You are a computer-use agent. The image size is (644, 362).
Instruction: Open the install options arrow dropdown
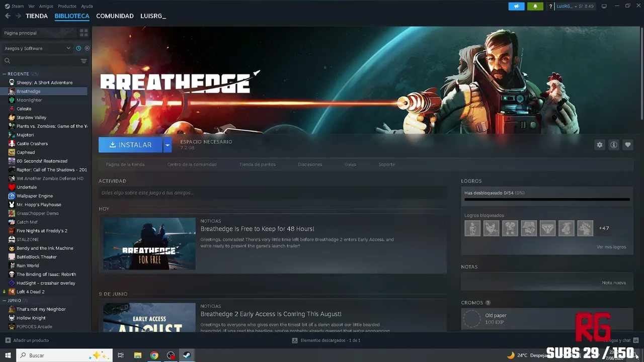(x=168, y=145)
